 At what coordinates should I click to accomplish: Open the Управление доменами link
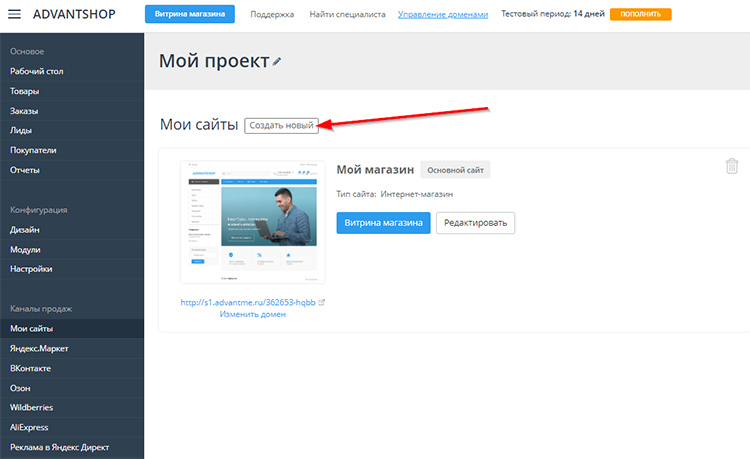click(443, 15)
